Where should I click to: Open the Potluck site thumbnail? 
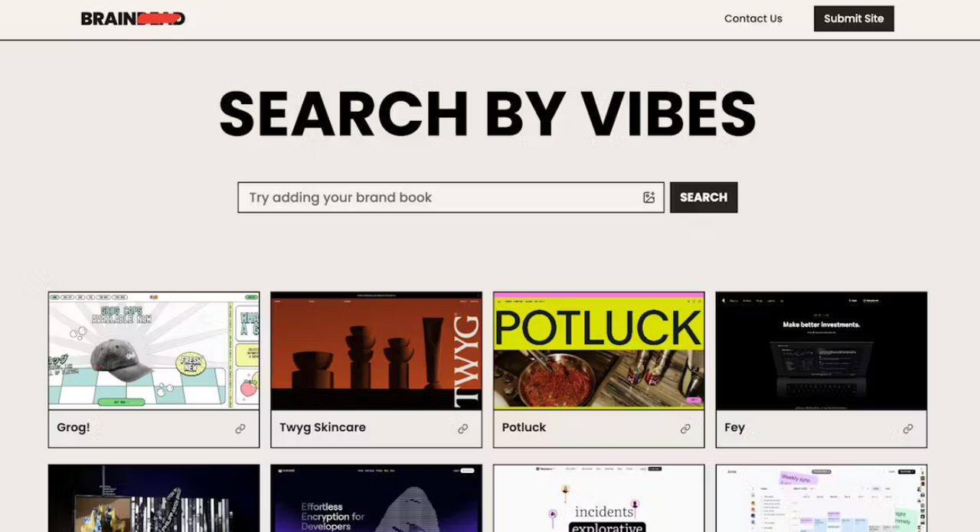[x=599, y=351]
